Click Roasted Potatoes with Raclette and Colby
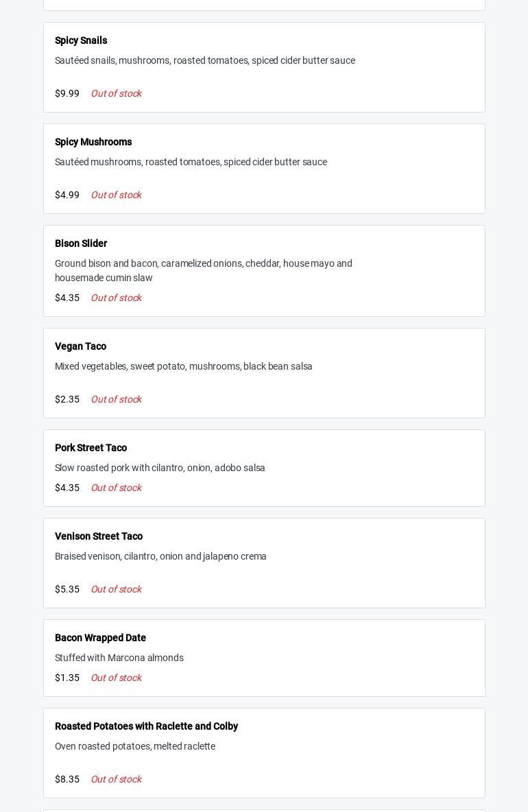This screenshot has width=528, height=812. (x=146, y=726)
